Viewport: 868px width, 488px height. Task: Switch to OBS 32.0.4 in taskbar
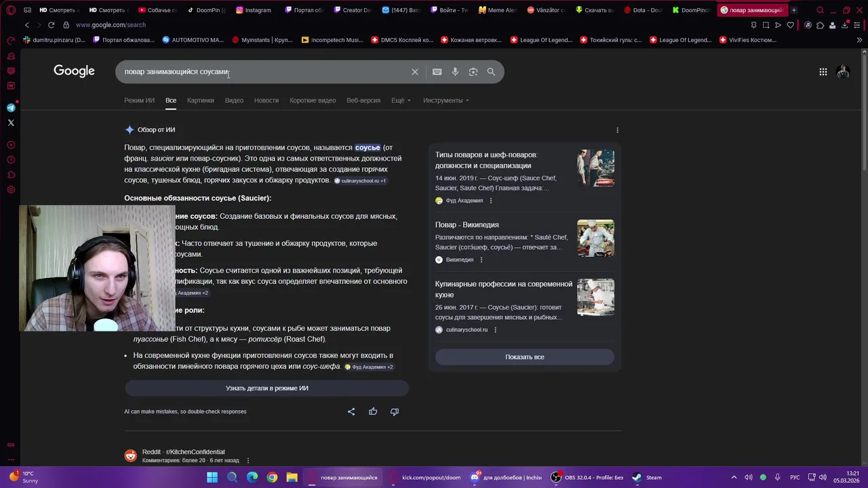click(587, 478)
